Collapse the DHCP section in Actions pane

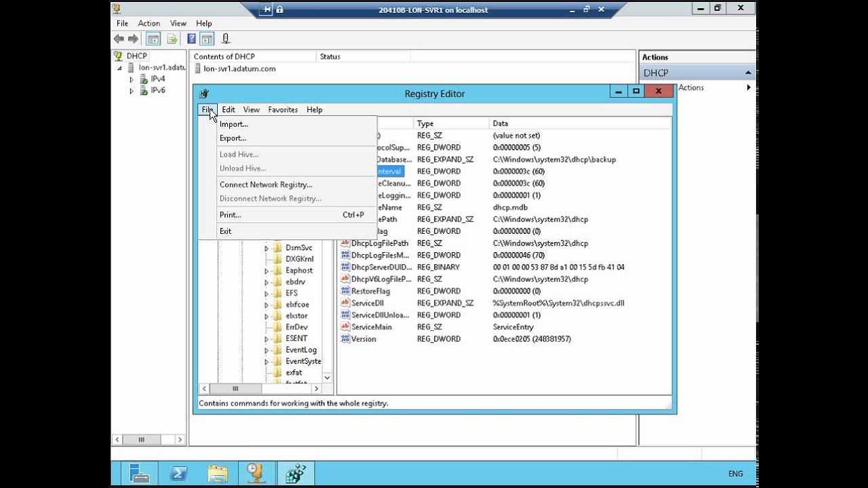click(748, 73)
